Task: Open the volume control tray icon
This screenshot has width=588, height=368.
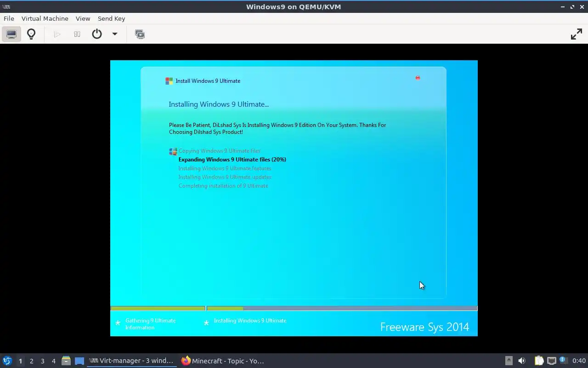Action: coord(522,361)
